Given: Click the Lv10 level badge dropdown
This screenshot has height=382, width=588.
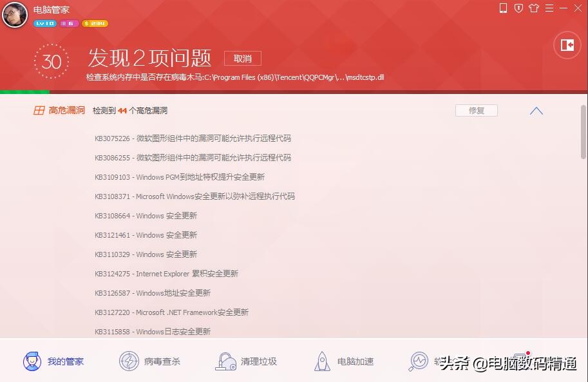Looking at the screenshot, I should point(45,23).
